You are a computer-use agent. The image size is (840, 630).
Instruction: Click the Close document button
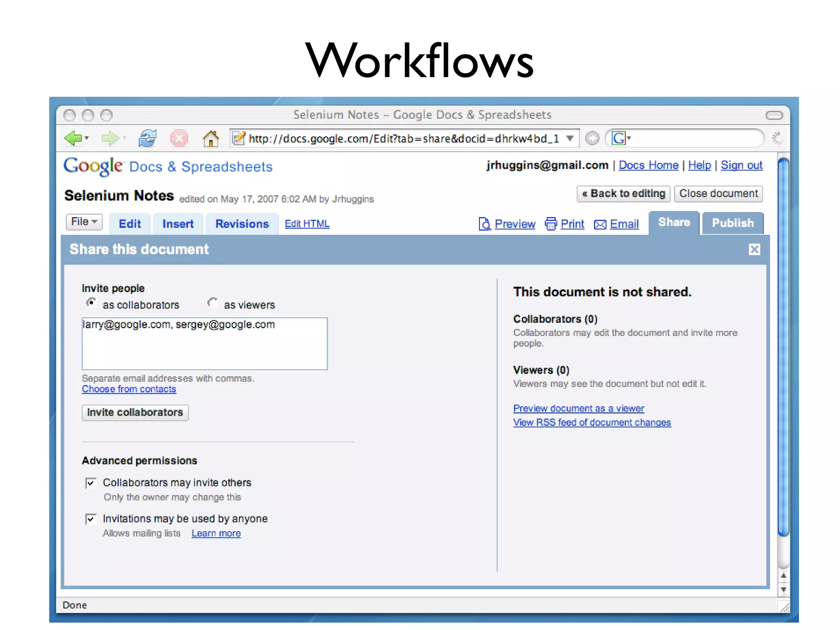point(719,194)
